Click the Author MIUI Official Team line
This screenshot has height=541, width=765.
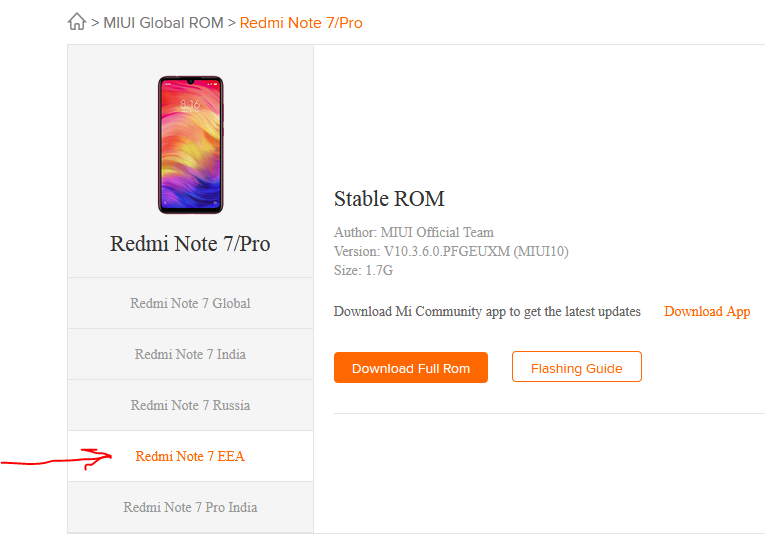(x=414, y=232)
